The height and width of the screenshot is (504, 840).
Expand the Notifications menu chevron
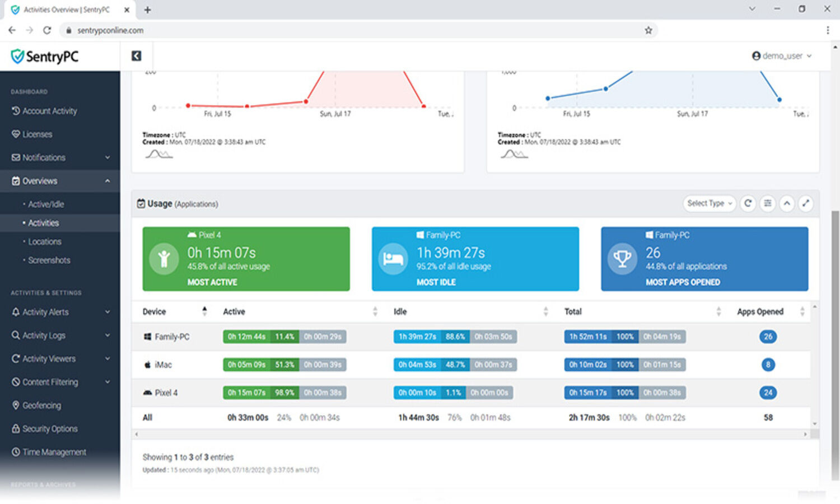108,157
